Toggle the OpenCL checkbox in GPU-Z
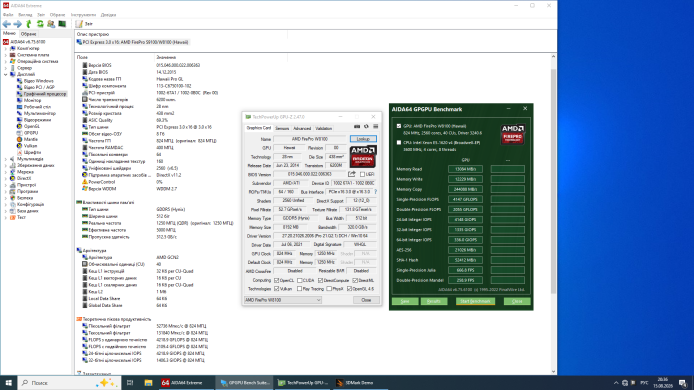Screen dimensions: 694x390 click(x=277, y=281)
